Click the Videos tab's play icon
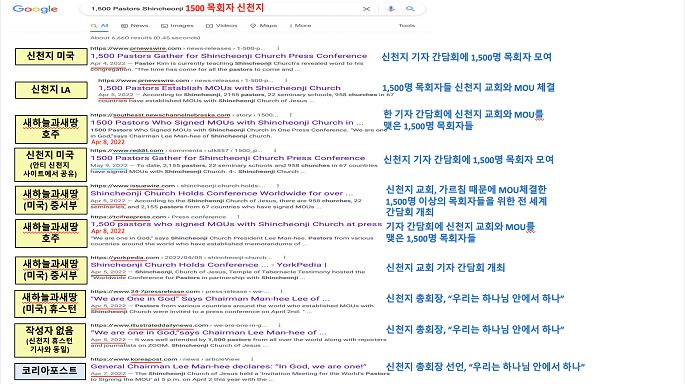The height and width of the screenshot is (384, 685). tap(209, 26)
